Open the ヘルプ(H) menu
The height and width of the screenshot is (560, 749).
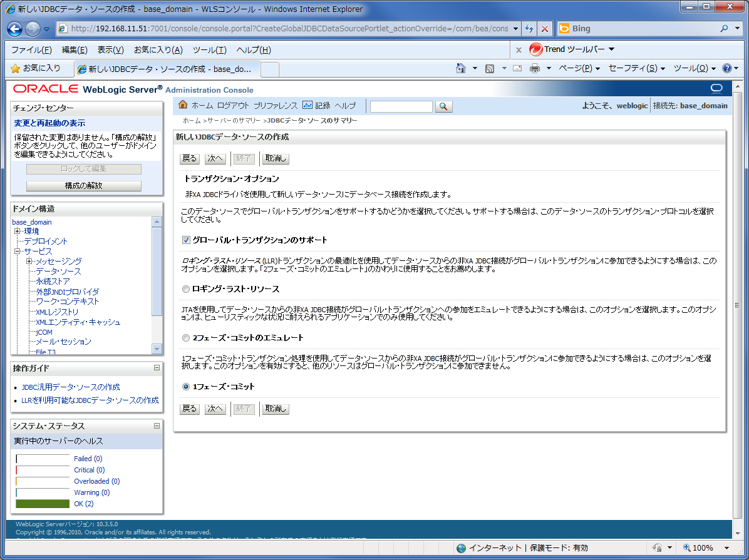pyautogui.click(x=254, y=49)
